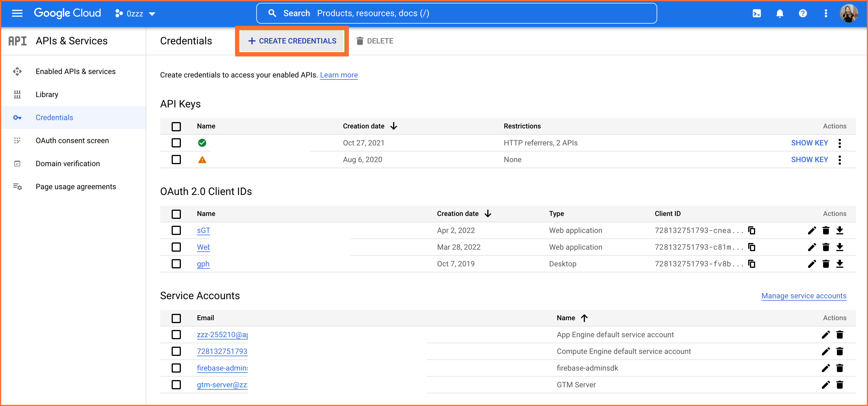Check the gtm-server service account row

(176, 385)
